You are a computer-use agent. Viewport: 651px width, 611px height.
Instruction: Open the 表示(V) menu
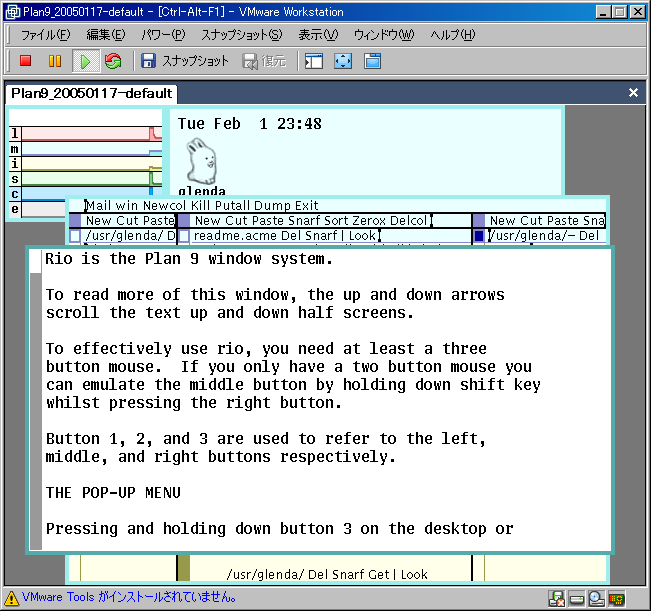point(318,35)
